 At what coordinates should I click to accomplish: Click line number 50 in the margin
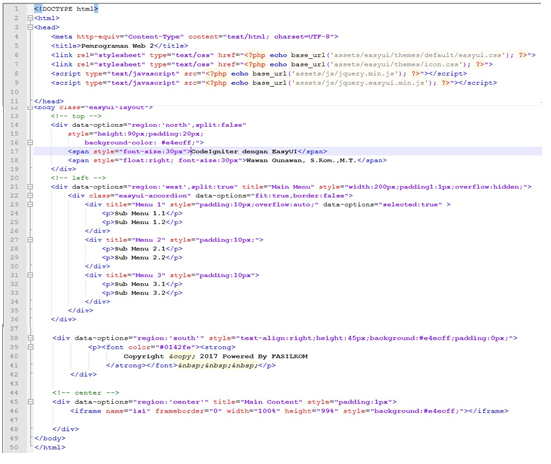point(14,447)
